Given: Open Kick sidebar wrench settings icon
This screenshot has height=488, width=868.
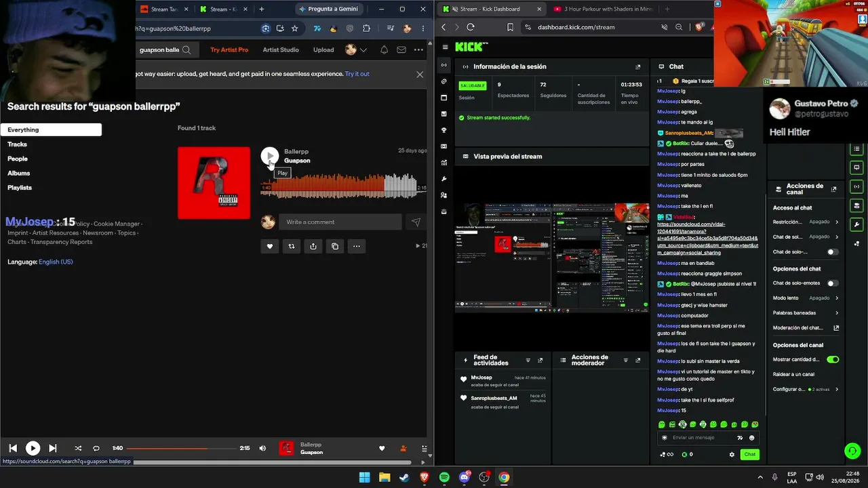Looking at the screenshot, I should pos(444,179).
